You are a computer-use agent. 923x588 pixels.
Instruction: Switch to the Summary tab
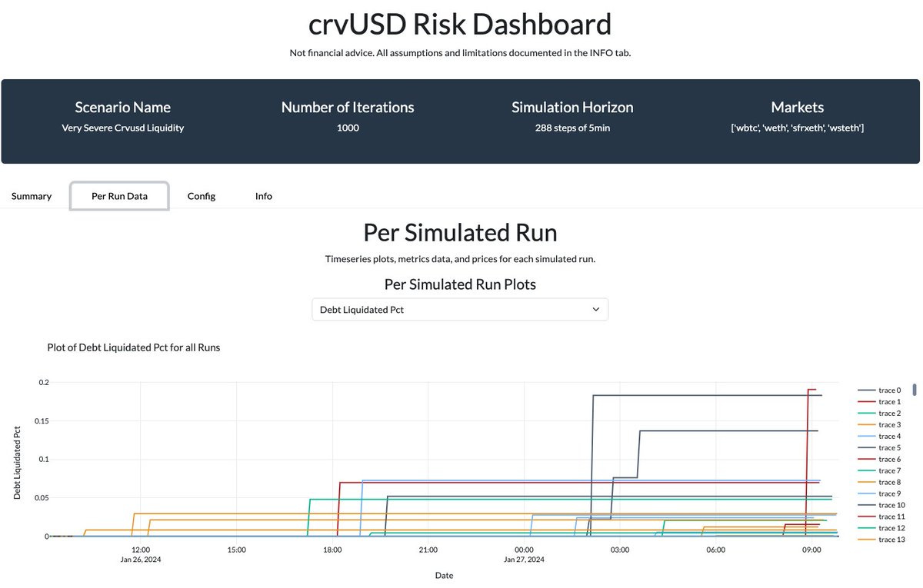32,196
